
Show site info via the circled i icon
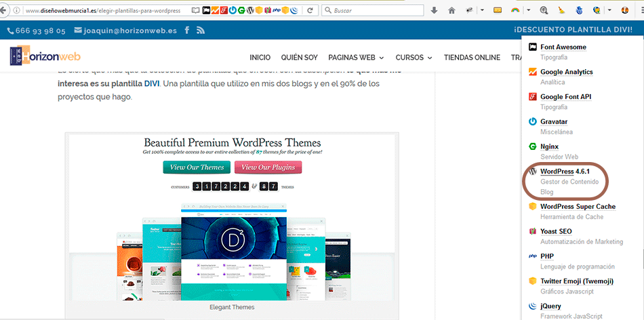pos(16,11)
